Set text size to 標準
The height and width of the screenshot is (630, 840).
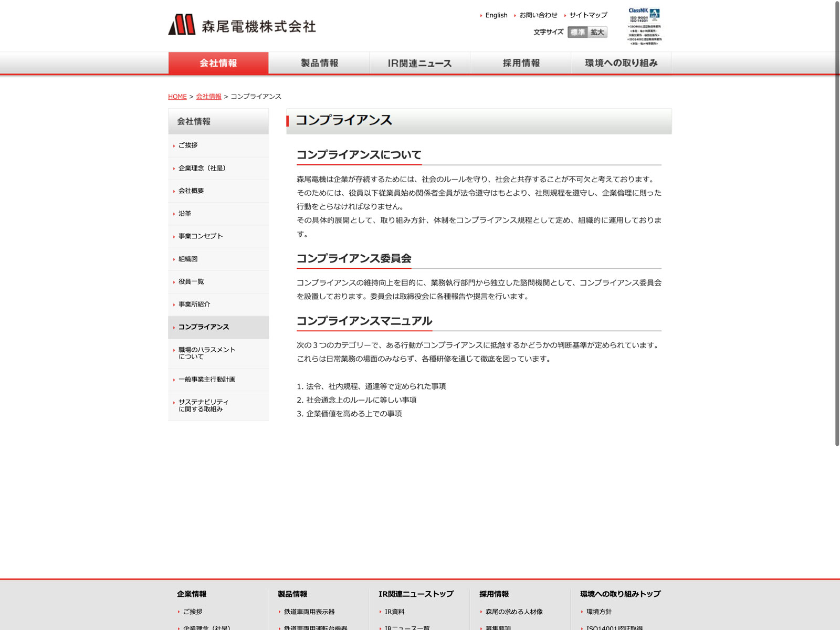[577, 33]
